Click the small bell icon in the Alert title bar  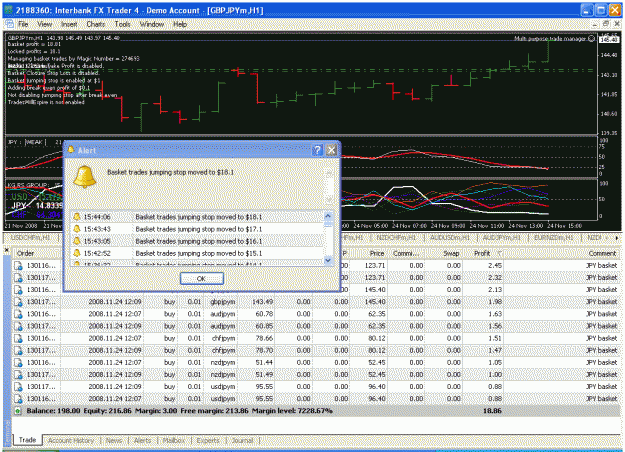(71, 150)
